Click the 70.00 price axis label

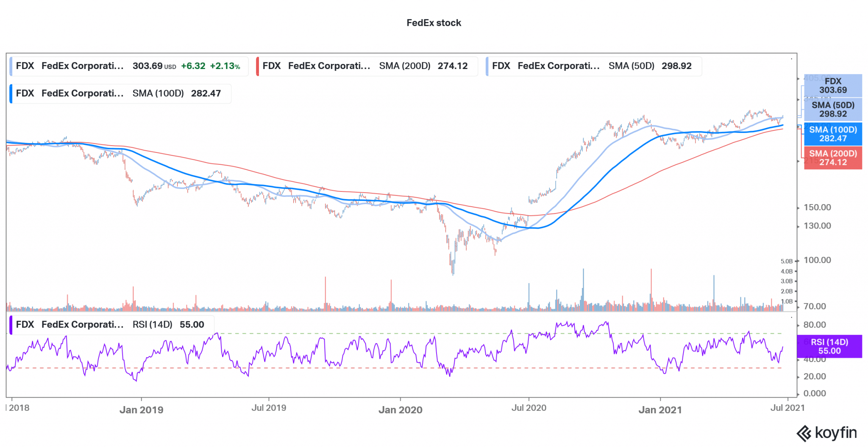pos(815,306)
